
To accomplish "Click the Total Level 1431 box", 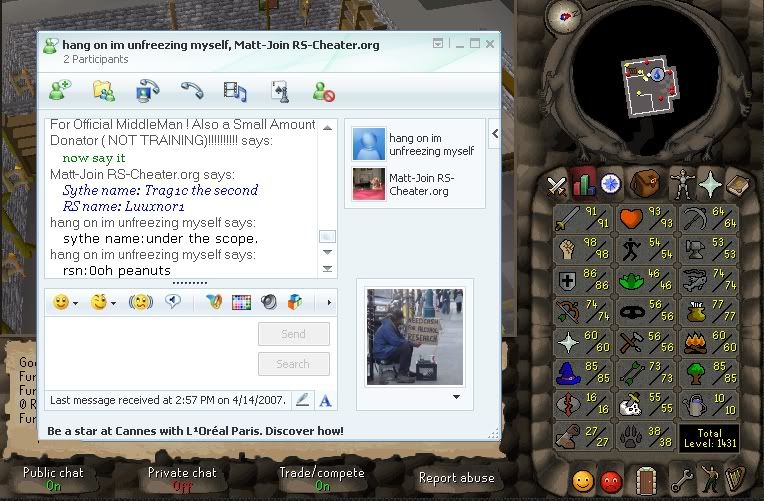I will click(x=709, y=438).
